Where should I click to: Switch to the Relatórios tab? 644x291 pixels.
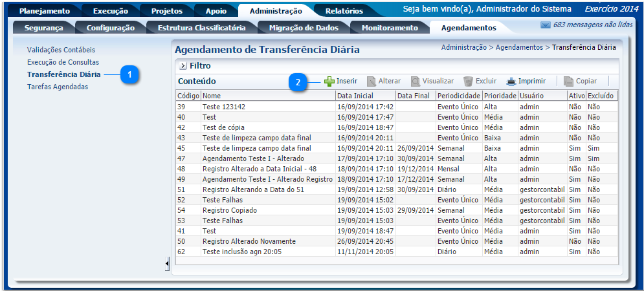pos(344,11)
